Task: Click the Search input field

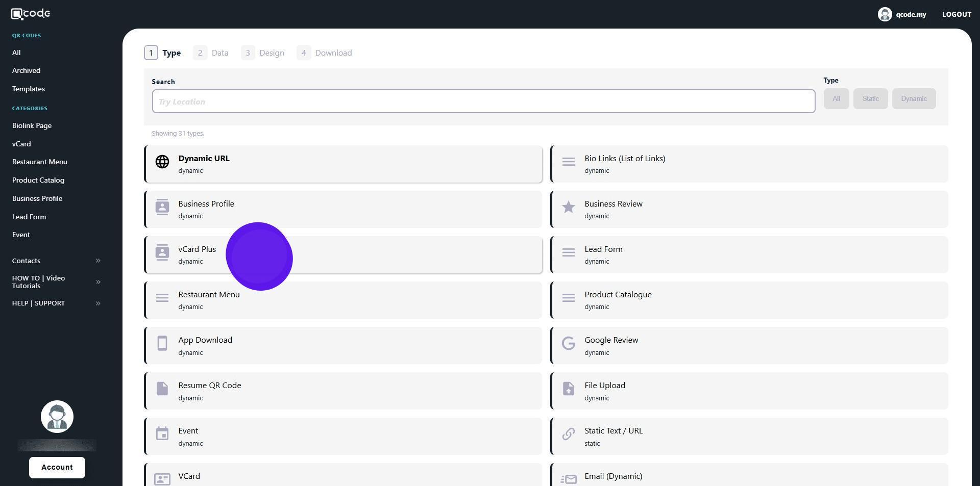Action: click(x=483, y=101)
